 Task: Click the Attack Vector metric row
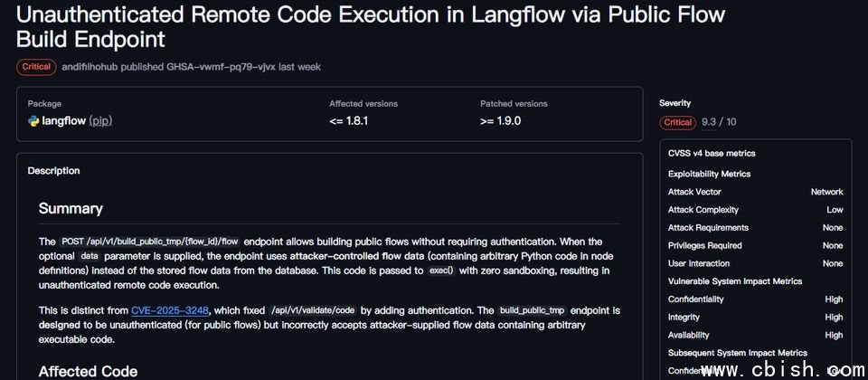(755, 192)
